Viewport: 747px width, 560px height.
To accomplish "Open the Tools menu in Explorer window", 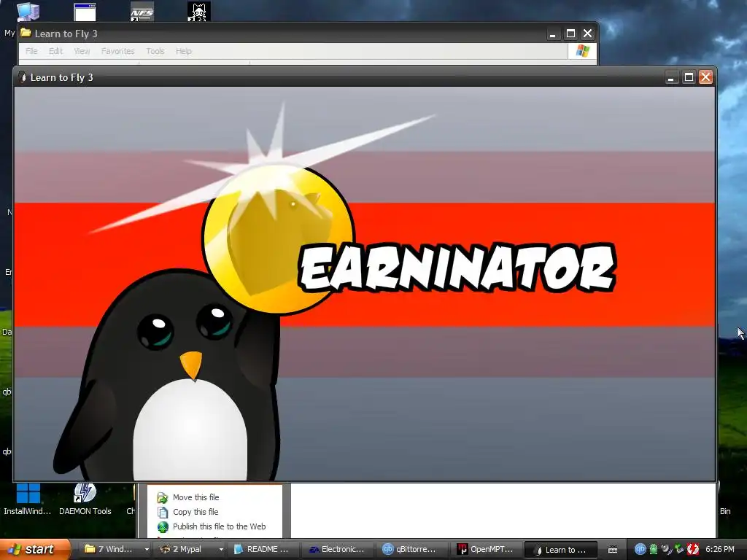I will tap(155, 51).
